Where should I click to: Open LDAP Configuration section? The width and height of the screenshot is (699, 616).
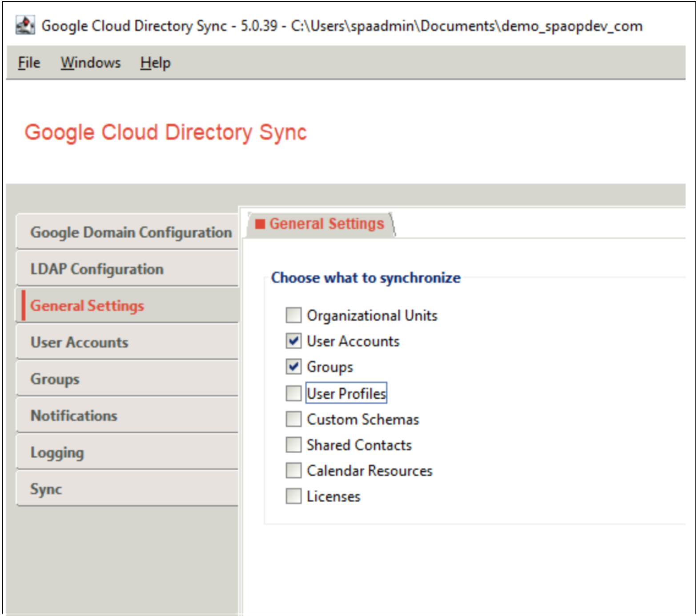(97, 269)
